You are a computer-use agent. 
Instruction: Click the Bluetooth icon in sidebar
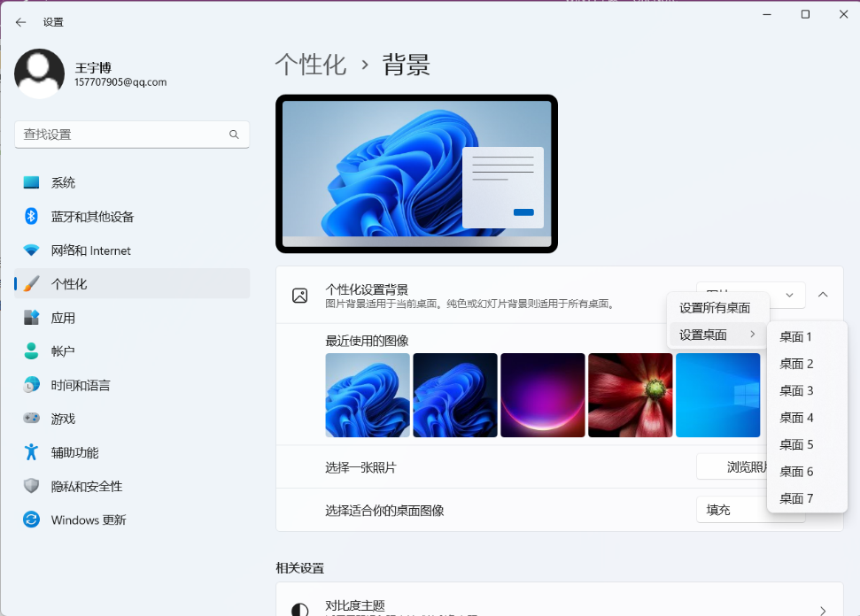(x=31, y=217)
